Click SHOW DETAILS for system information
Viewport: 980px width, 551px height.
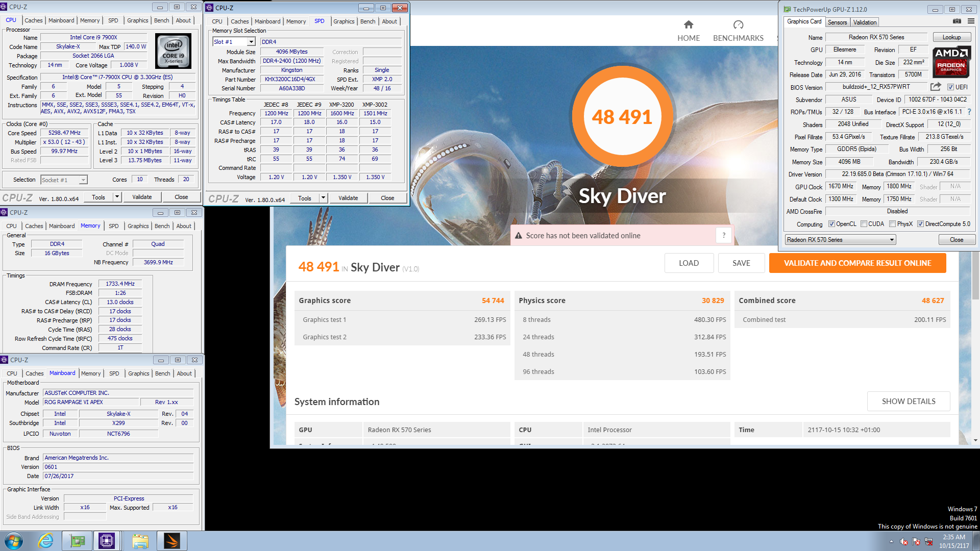[x=909, y=402]
